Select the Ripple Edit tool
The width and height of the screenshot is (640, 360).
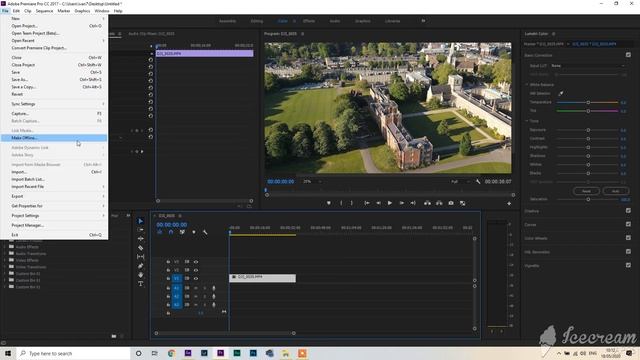pos(140,239)
